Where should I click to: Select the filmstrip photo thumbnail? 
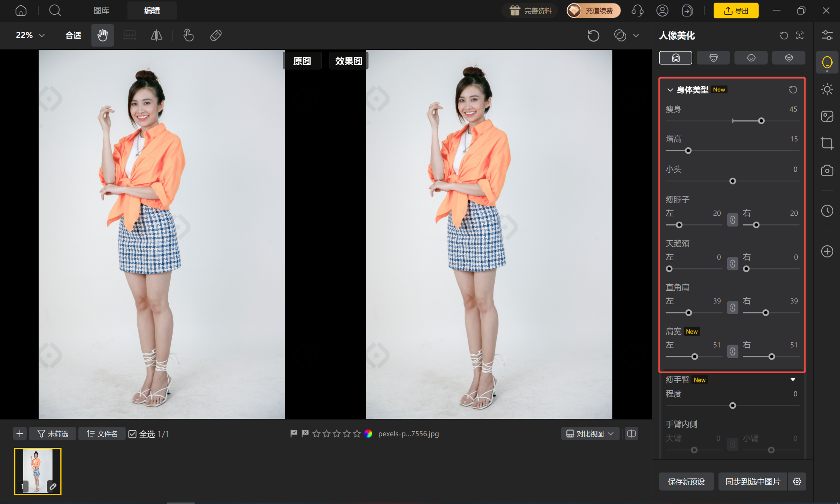(x=38, y=471)
